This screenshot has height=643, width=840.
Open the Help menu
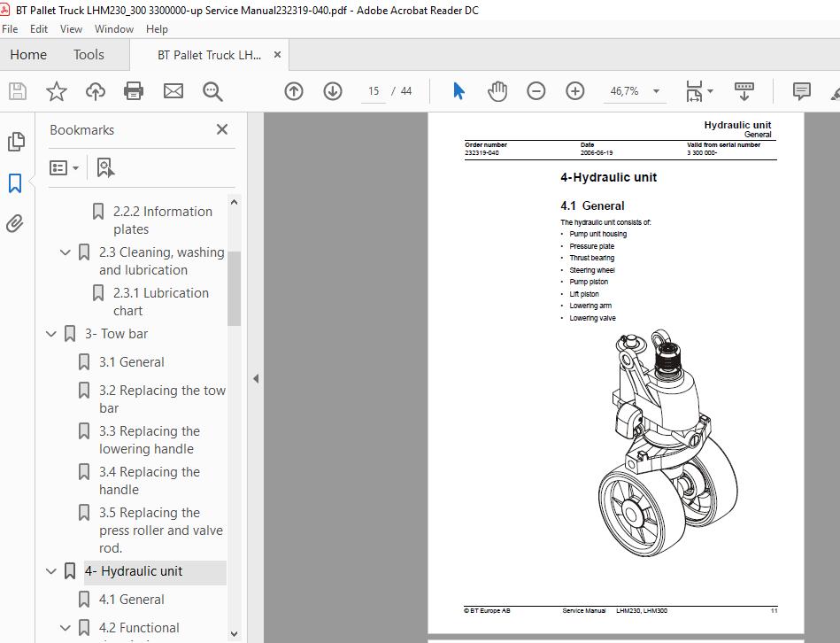coord(157,29)
